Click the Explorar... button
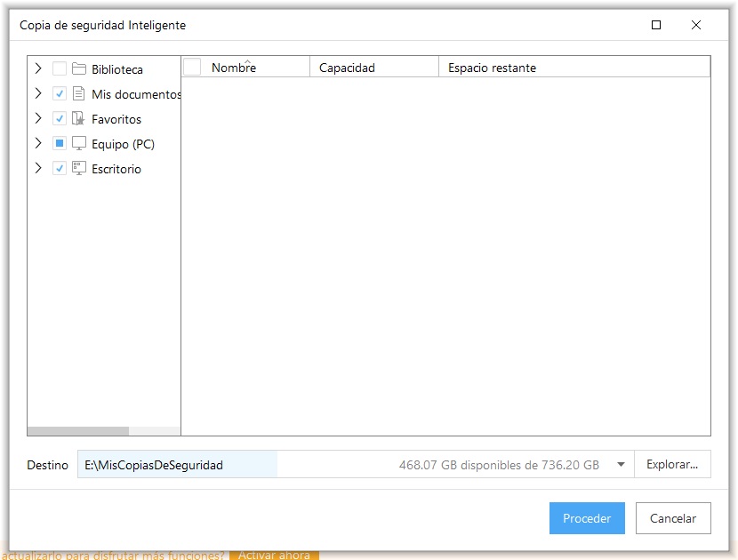This screenshot has width=738, height=560. coord(672,465)
